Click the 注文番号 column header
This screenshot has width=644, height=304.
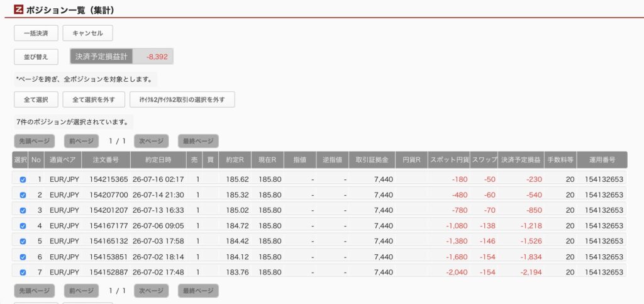(106, 160)
